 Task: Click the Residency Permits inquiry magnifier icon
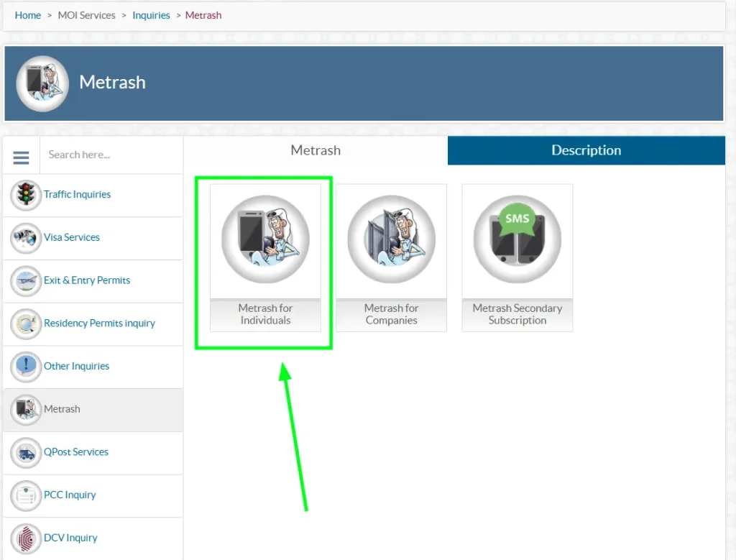click(26, 323)
